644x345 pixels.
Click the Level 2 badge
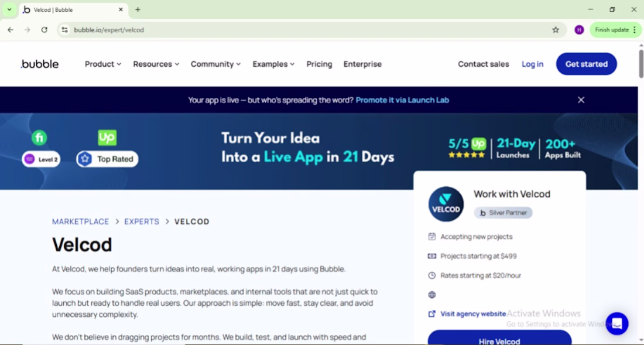[x=41, y=159]
